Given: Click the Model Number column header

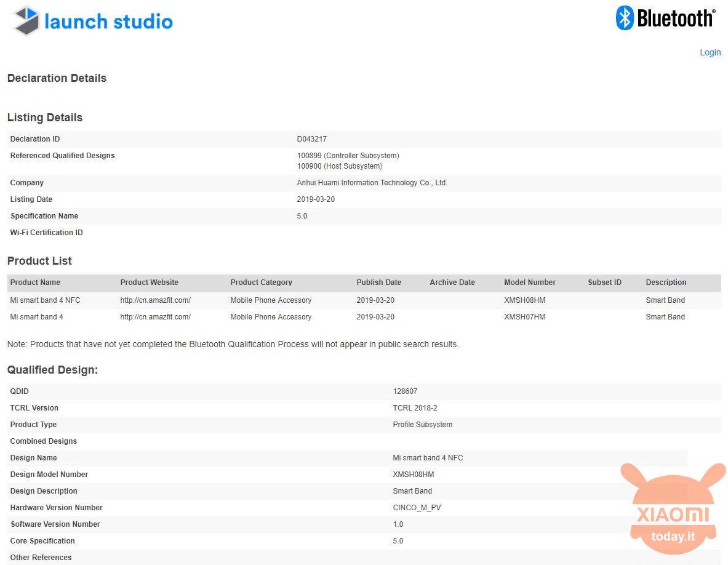Looking at the screenshot, I should pyautogui.click(x=530, y=282).
